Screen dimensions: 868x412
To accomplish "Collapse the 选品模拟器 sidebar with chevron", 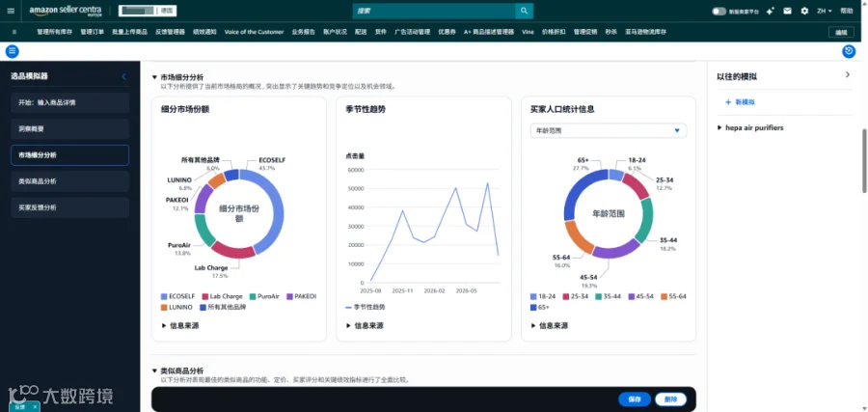I will pyautogui.click(x=124, y=76).
